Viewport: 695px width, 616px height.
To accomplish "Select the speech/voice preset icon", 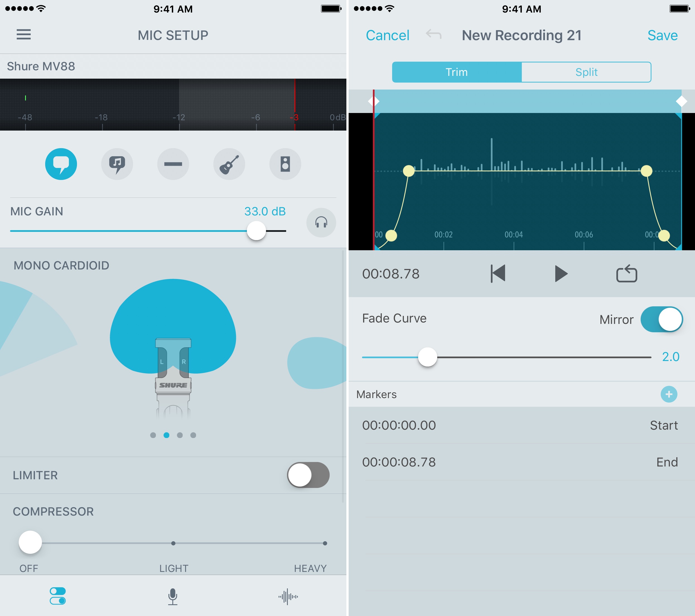I will click(59, 164).
